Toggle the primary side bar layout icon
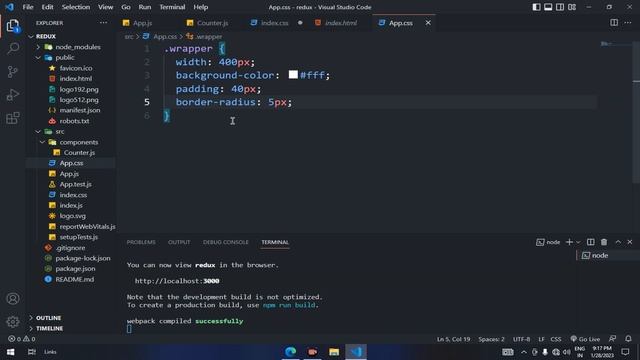 [x=536, y=7]
